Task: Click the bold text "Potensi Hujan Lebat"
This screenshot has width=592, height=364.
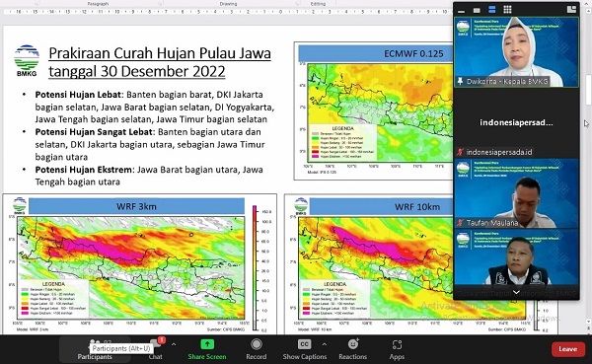Action: (x=79, y=95)
